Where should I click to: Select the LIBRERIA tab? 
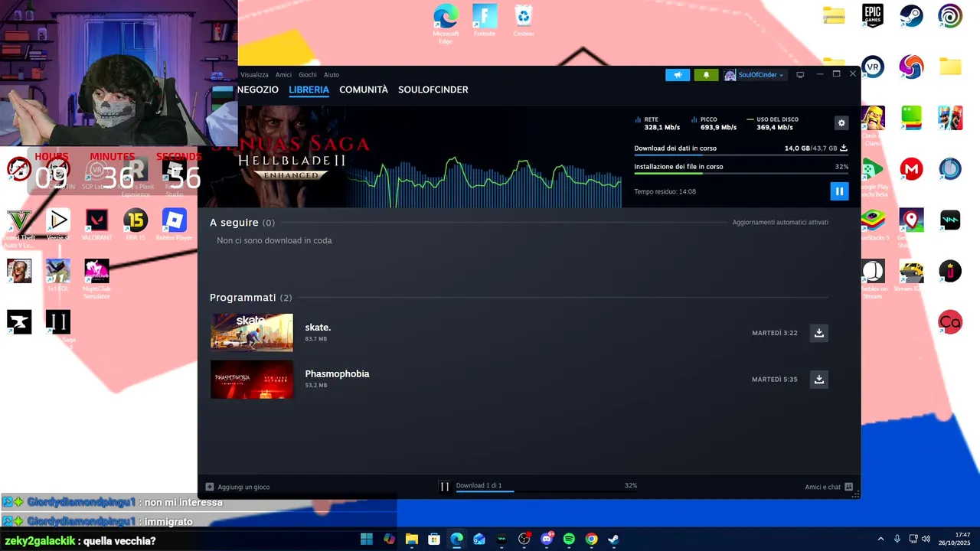coord(309,90)
